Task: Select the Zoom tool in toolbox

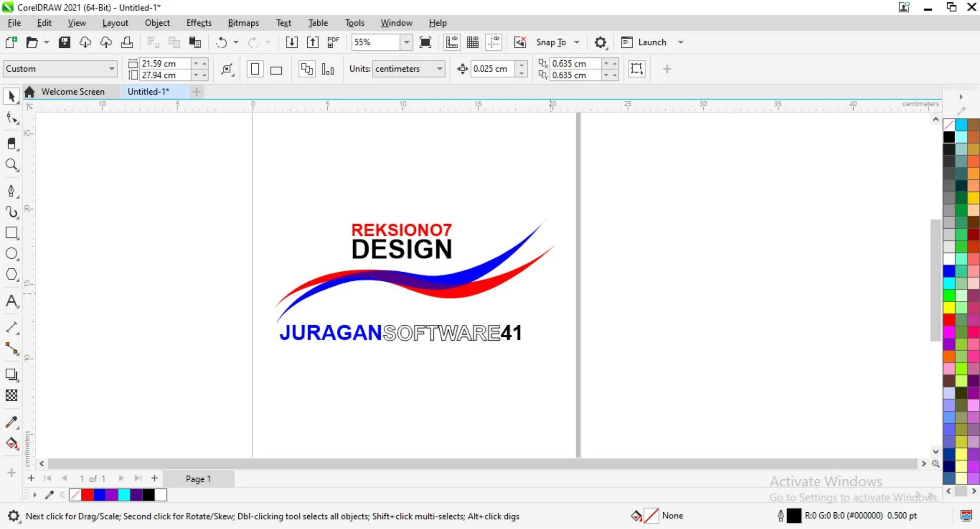Action: point(11,165)
